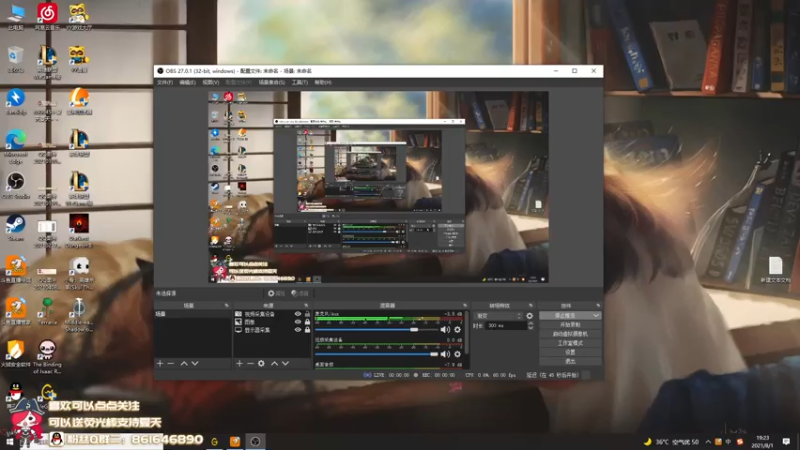Open Help menu in OBS
The image size is (800, 450).
pyautogui.click(x=323, y=82)
